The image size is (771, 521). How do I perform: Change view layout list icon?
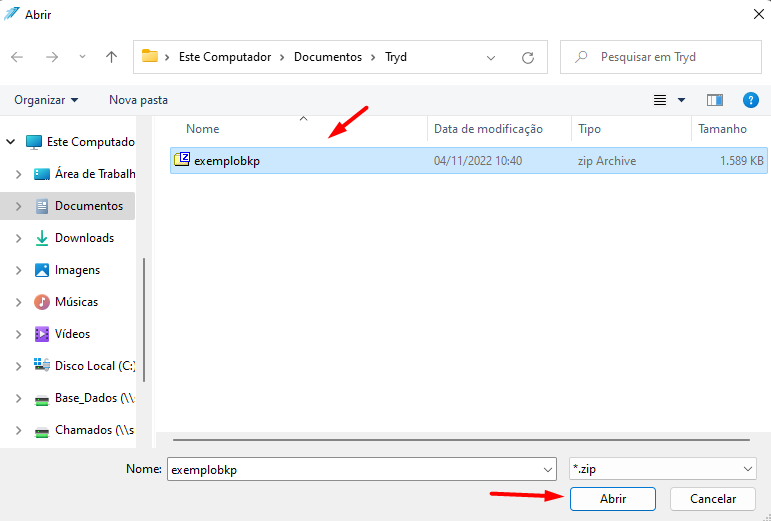[x=660, y=100]
